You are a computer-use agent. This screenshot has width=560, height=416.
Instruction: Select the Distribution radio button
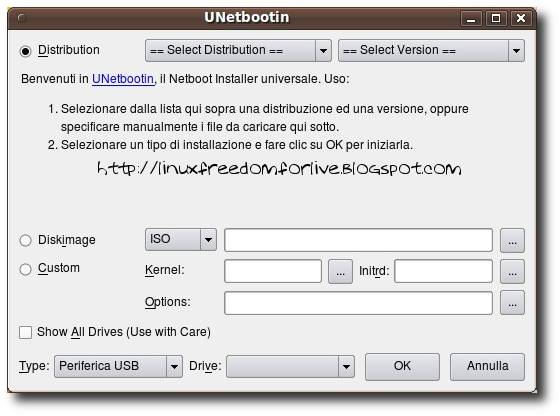(x=25, y=51)
